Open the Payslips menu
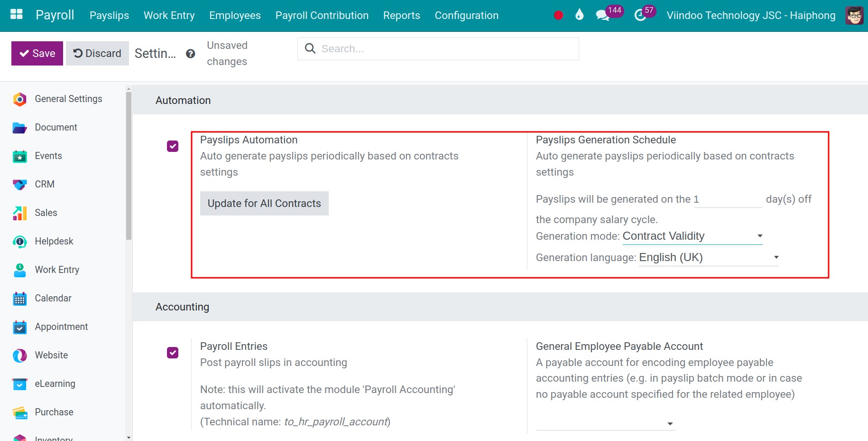Image resolution: width=868 pixels, height=441 pixels. tap(109, 15)
